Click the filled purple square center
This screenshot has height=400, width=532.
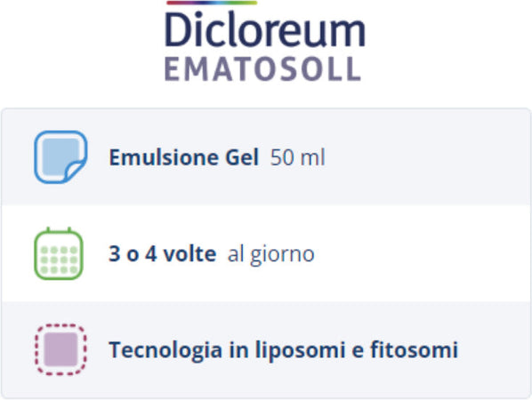(x=61, y=349)
